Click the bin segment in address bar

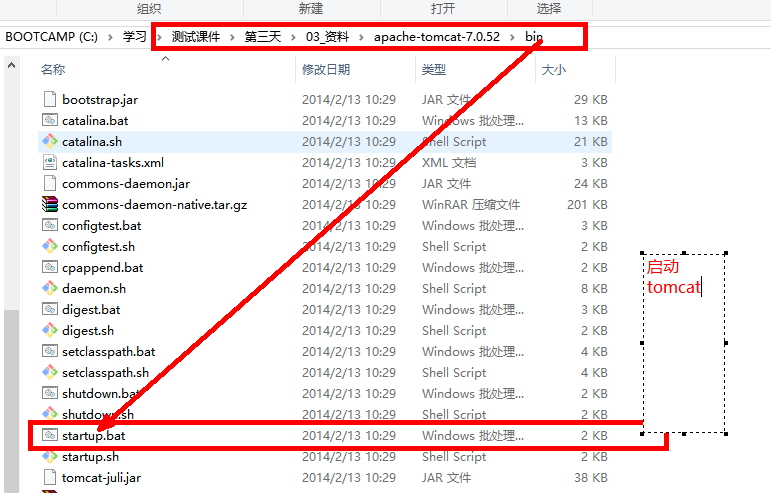[x=534, y=37]
